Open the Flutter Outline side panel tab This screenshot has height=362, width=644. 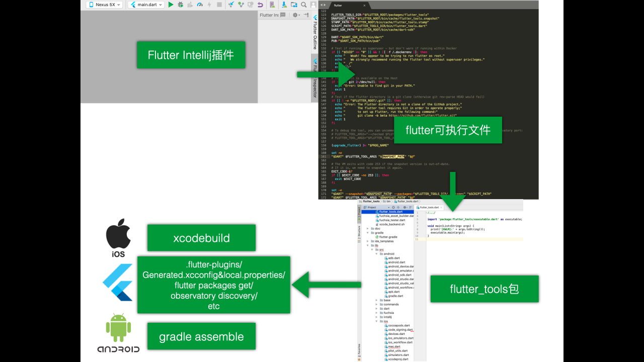tap(315, 34)
